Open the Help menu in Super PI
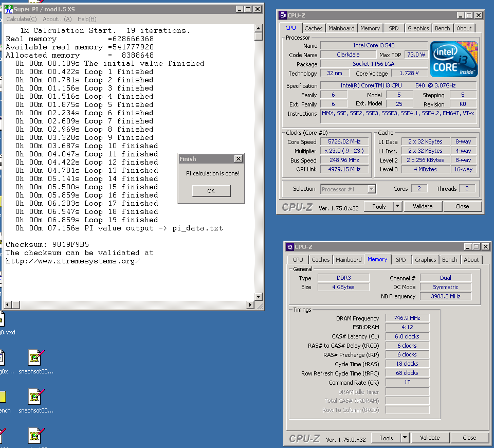Viewport: 494px width, 448px height. [x=87, y=19]
